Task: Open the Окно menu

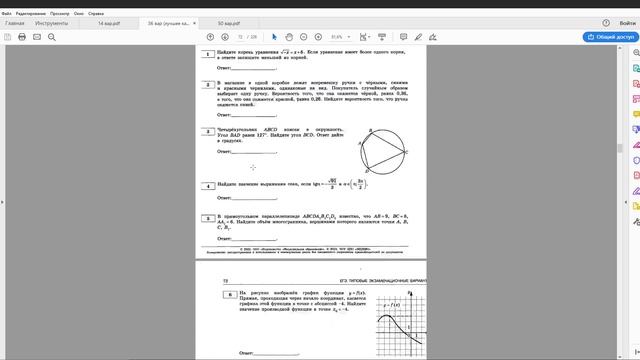Action: pos(79,13)
